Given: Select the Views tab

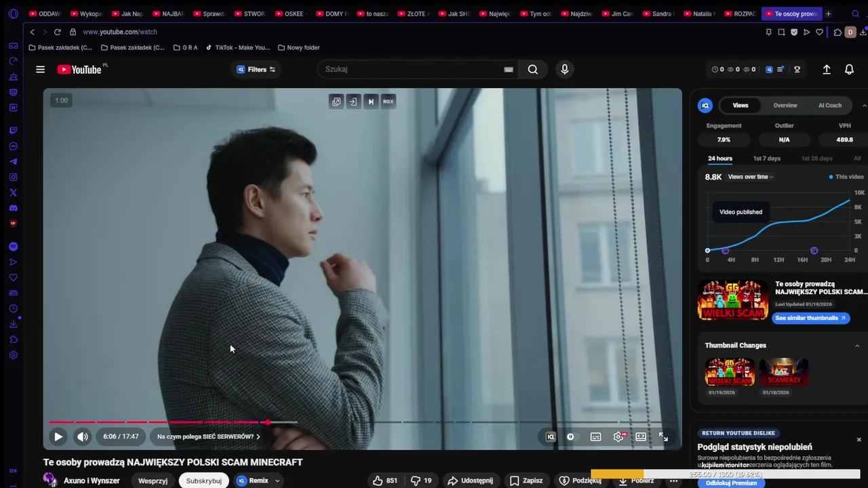Looking at the screenshot, I should pos(741,105).
